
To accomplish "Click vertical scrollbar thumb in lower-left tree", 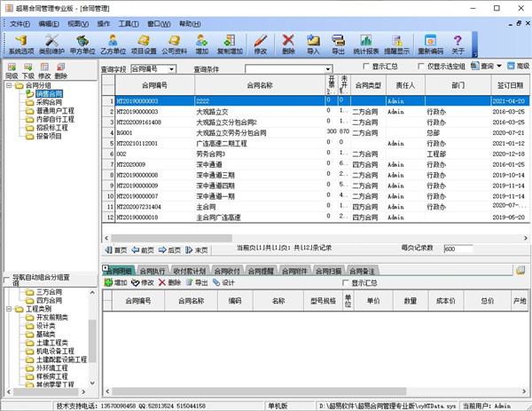I will [92, 341].
